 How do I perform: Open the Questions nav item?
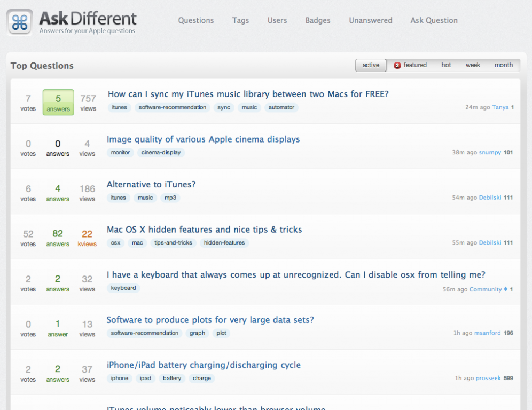(x=196, y=20)
